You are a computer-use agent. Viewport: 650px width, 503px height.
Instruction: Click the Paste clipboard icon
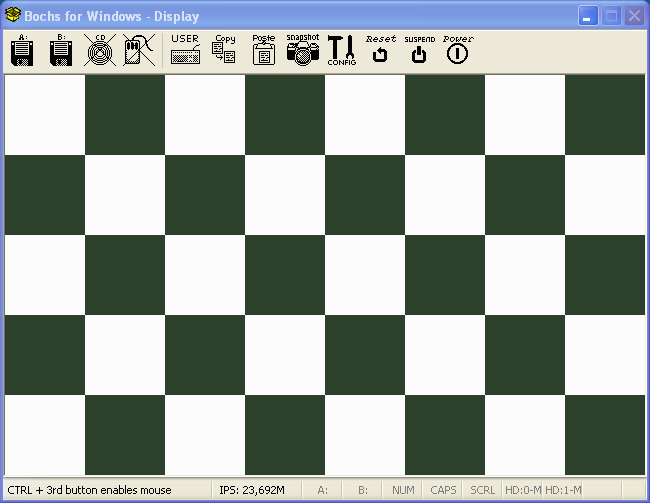[263, 50]
